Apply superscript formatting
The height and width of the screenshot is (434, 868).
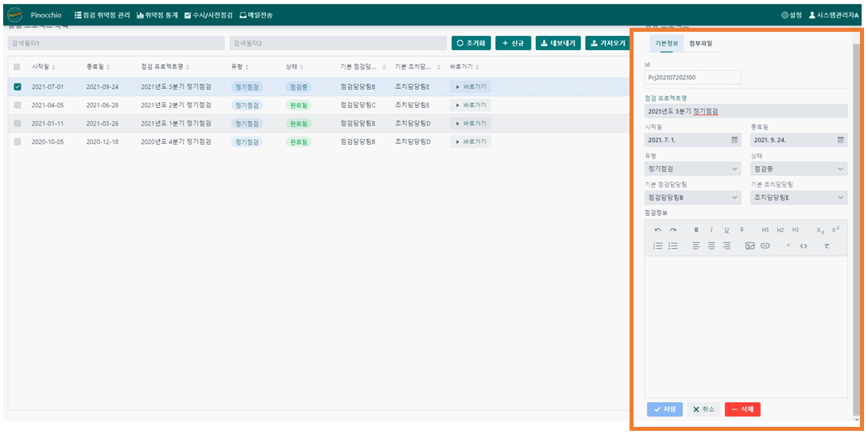click(x=835, y=229)
